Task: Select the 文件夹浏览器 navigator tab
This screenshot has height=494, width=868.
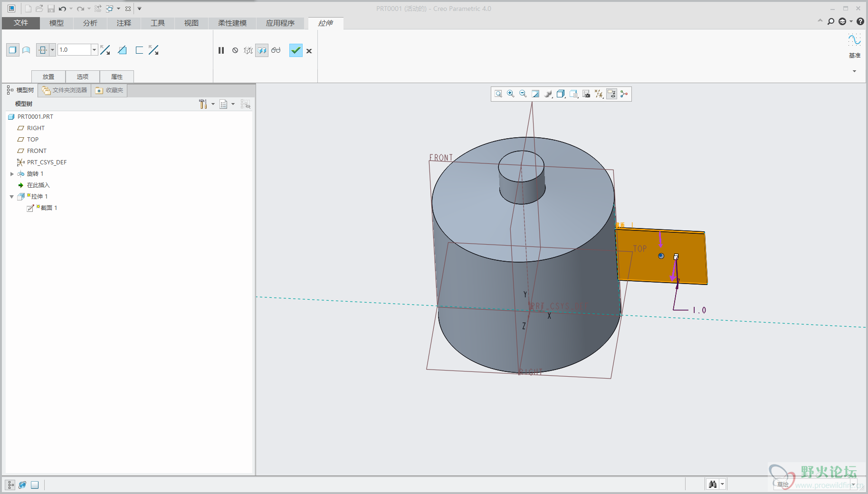Action: [x=65, y=90]
